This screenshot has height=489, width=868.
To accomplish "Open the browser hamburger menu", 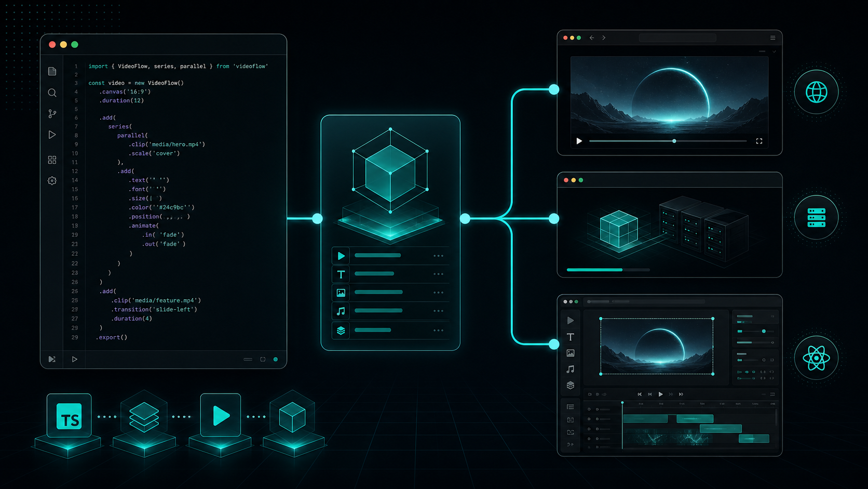I will 772,38.
